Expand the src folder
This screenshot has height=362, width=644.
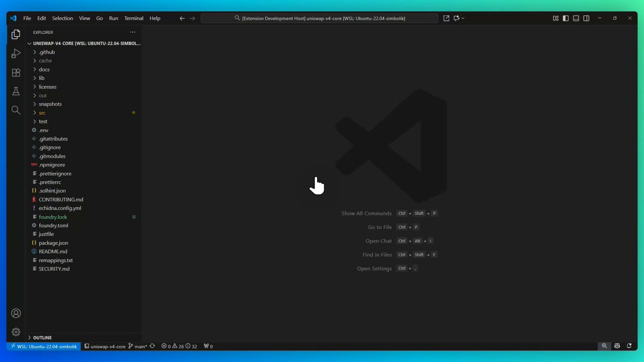pos(42,113)
